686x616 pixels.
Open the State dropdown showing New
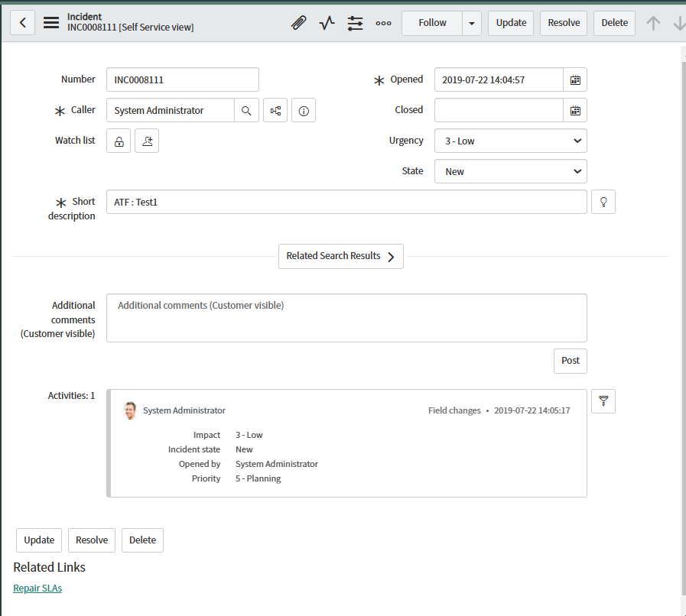(x=510, y=171)
